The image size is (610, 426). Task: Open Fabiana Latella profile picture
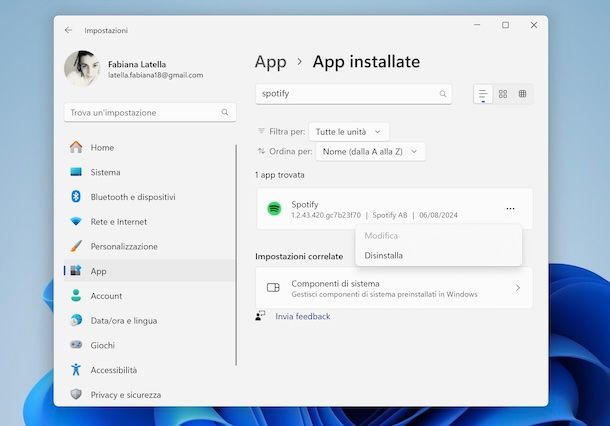tap(82, 68)
